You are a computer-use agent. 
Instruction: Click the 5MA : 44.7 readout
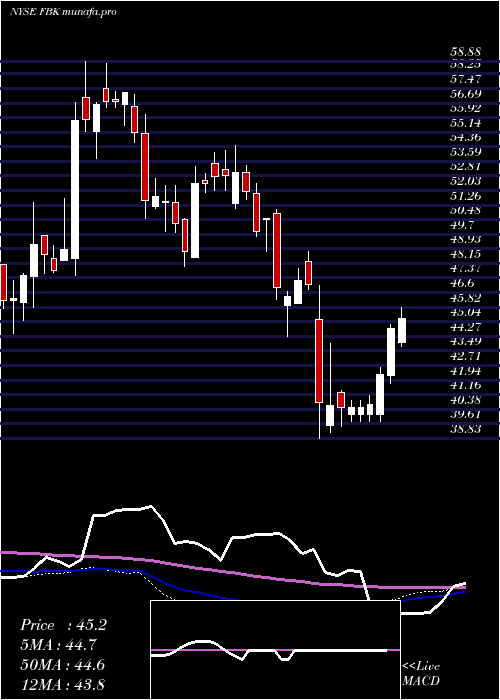click(58, 645)
